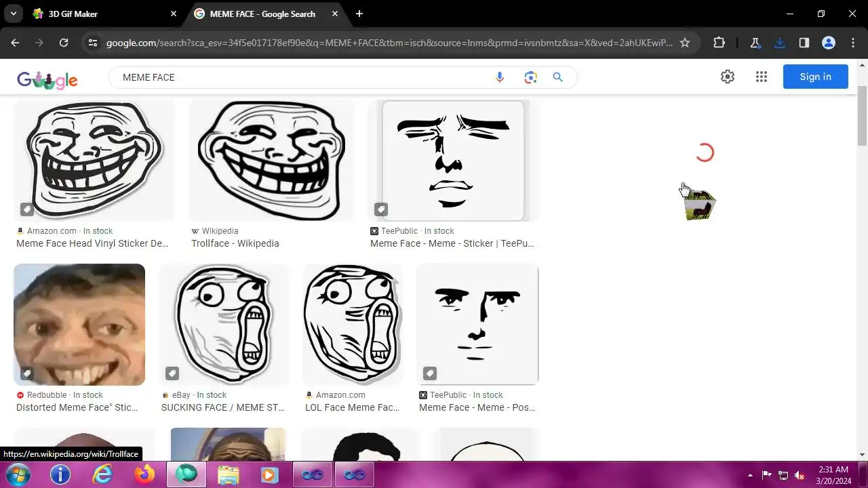Image resolution: width=868 pixels, height=488 pixels.
Task: Open the taskbar clock showing 2:31 AM
Action: [833, 474]
